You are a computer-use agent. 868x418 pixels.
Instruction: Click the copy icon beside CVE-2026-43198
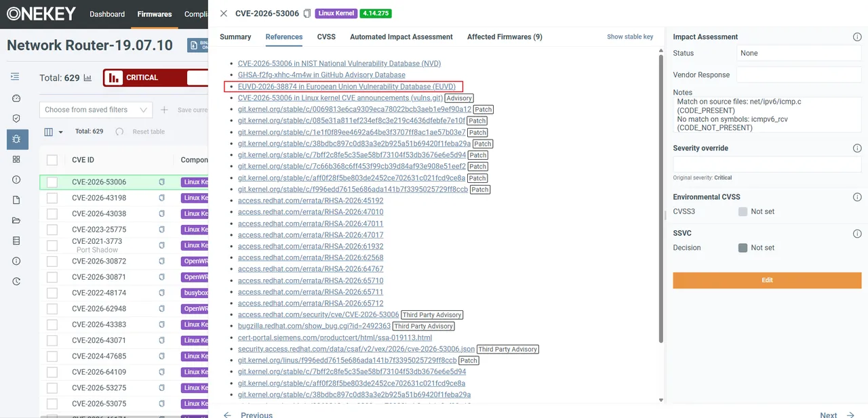(x=161, y=198)
